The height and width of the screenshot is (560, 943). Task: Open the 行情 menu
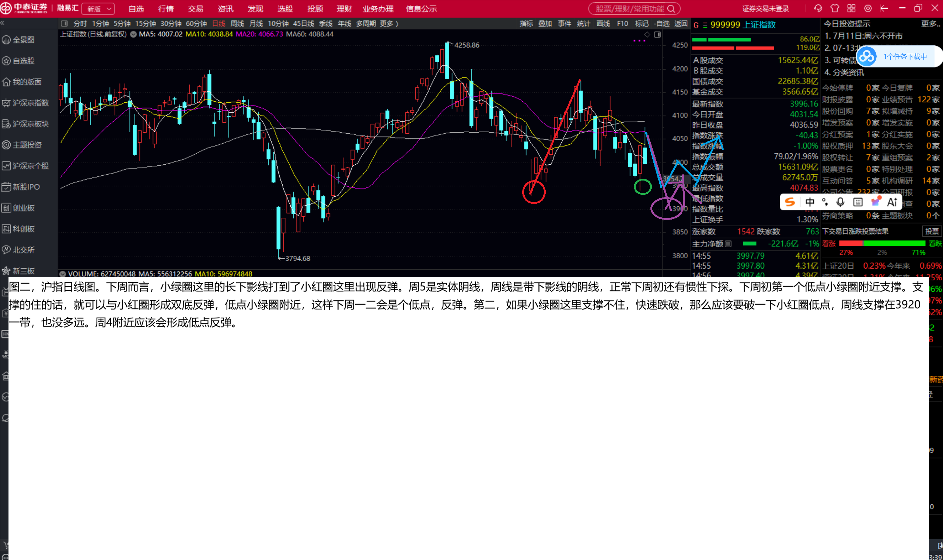[x=166, y=9]
